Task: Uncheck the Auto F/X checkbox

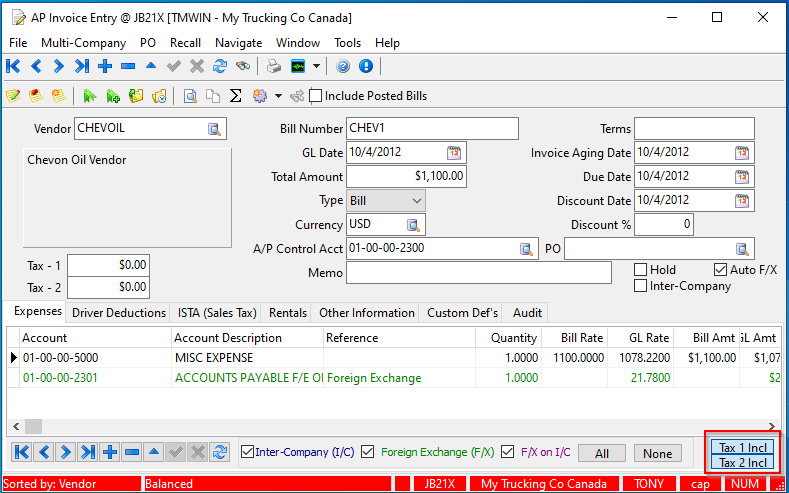Action: click(x=720, y=270)
